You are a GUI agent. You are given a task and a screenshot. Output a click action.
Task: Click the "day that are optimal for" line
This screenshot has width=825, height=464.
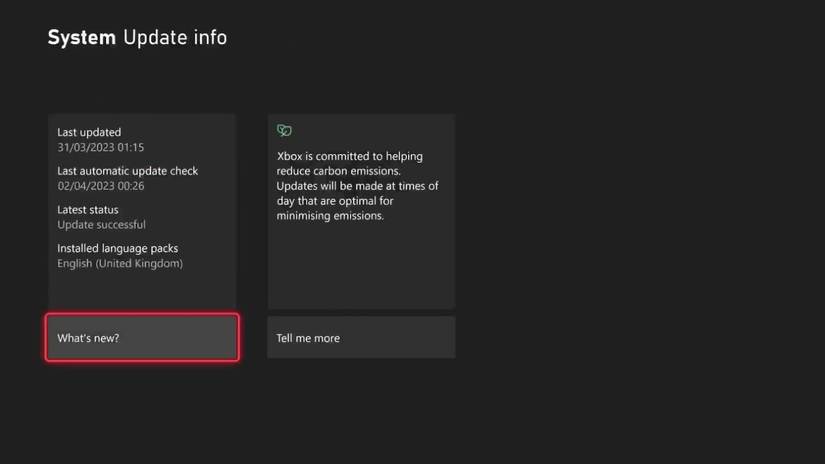coord(337,201)
